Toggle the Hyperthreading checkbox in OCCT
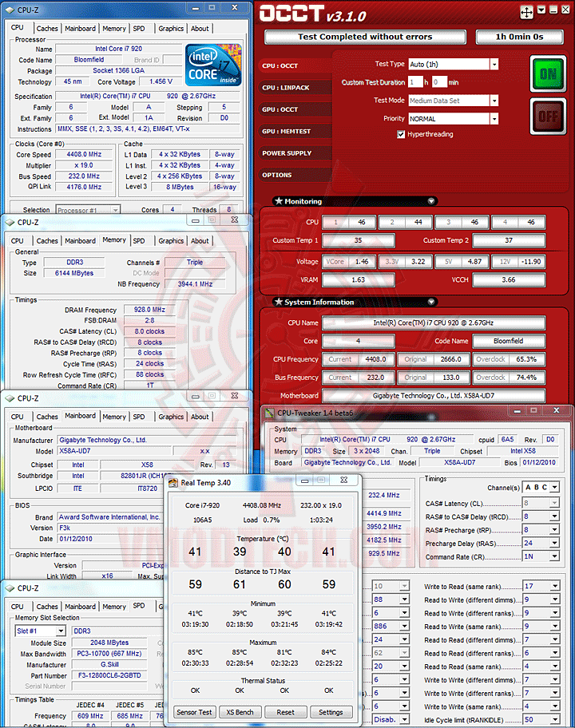Screen dimensions: 575x728 click(401, 134)
